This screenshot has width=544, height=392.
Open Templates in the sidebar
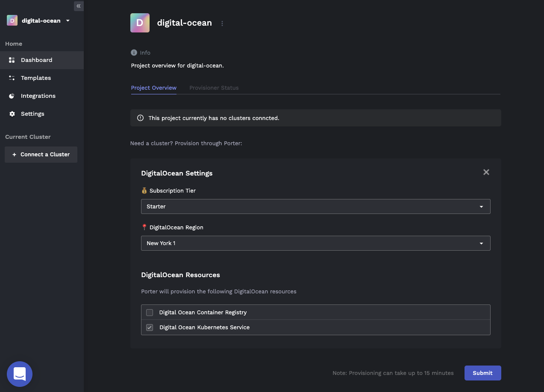(x=42, y=78)
